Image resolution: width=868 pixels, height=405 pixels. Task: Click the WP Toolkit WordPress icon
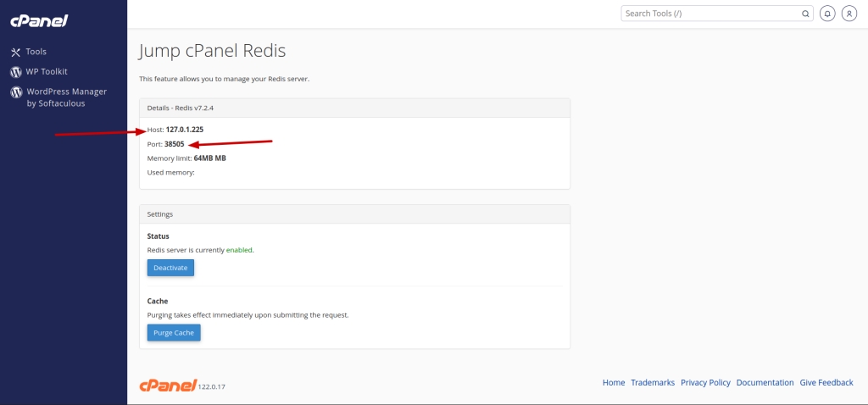(x=15, y=72)
